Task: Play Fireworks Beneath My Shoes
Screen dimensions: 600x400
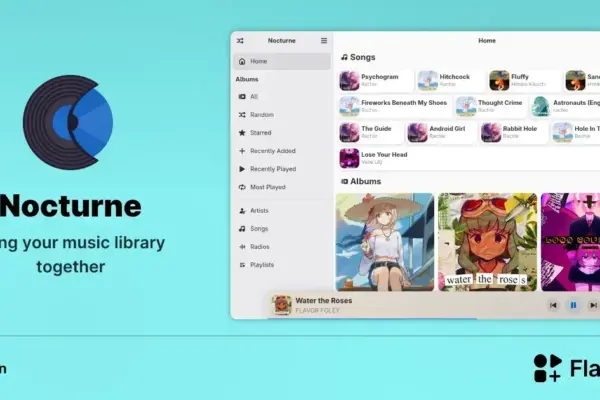Action: point(395,106)
